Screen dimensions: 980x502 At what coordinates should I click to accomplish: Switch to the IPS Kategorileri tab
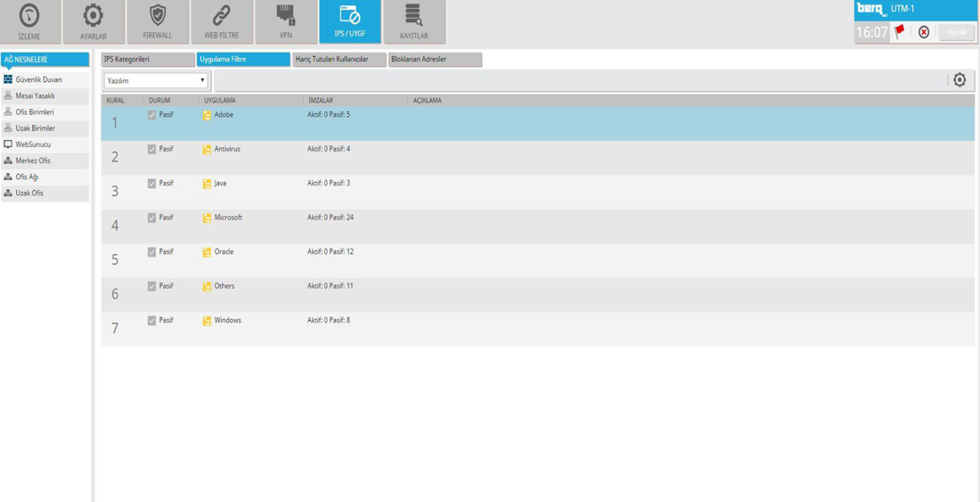[147, 60]
